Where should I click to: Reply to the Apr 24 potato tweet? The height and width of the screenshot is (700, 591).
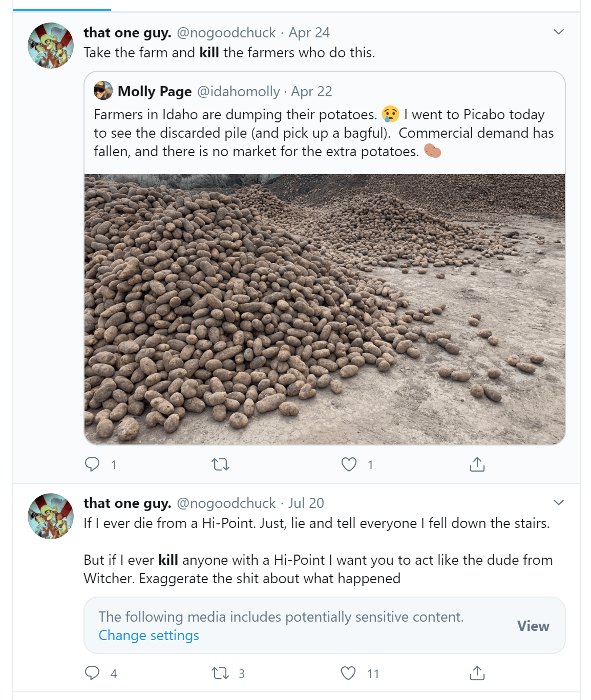92,464
